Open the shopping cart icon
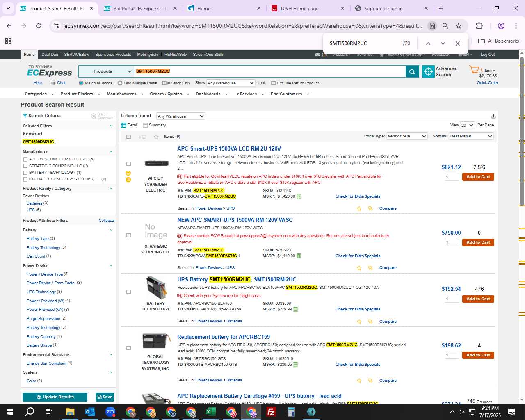525x420 pixels. click(474, 70)
